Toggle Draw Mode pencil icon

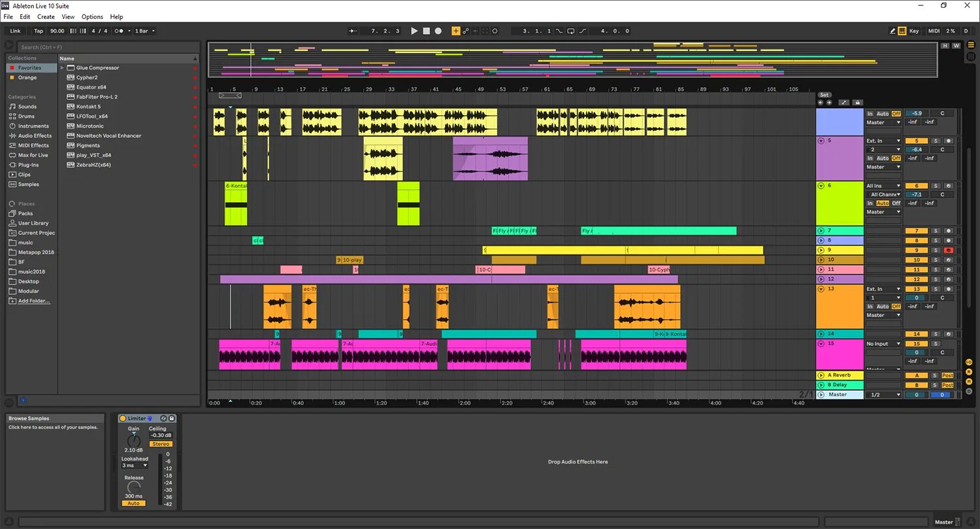(x=892, y=31)
